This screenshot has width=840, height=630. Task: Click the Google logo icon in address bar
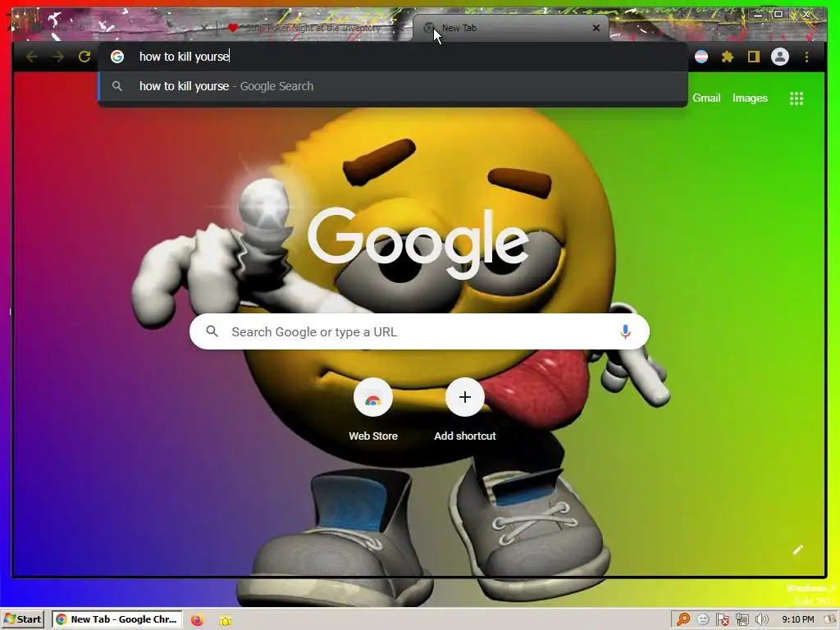point(117,57)
